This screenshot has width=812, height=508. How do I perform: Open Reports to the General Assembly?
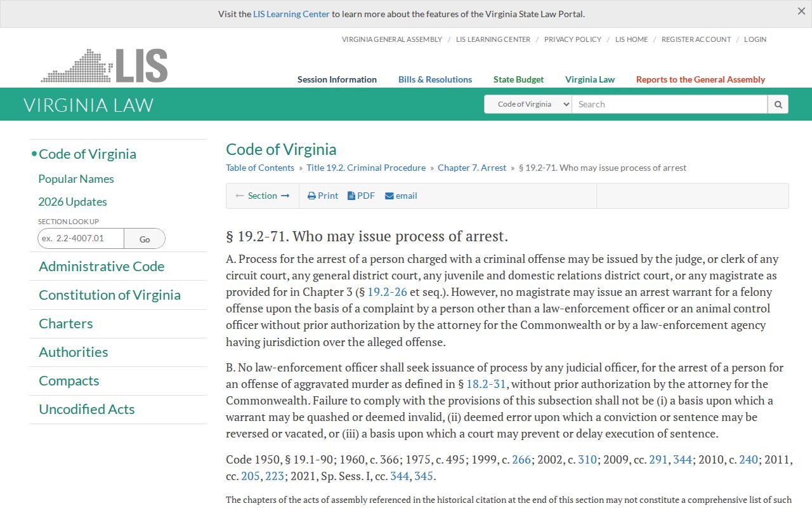point(700,79)
